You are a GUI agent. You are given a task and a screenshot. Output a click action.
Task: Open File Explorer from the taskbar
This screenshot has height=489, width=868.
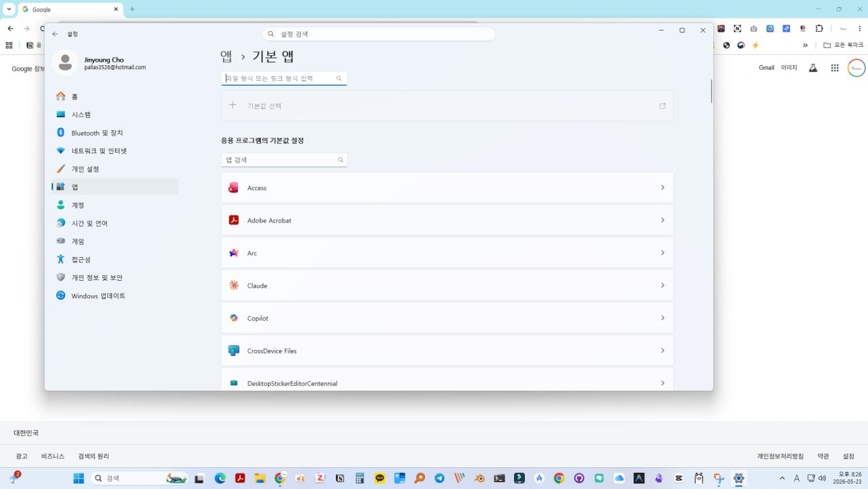pyautogui.click(x=260, y=478)
